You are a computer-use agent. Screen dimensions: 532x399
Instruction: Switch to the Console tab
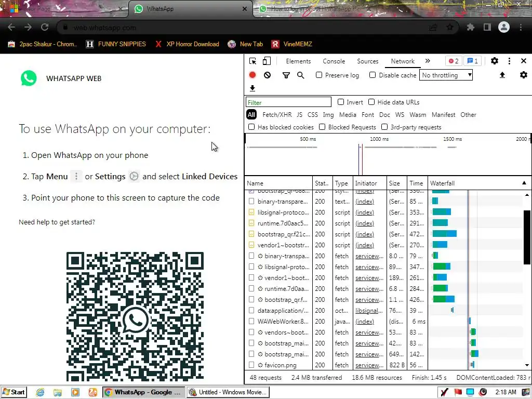(x=334, y=61)
